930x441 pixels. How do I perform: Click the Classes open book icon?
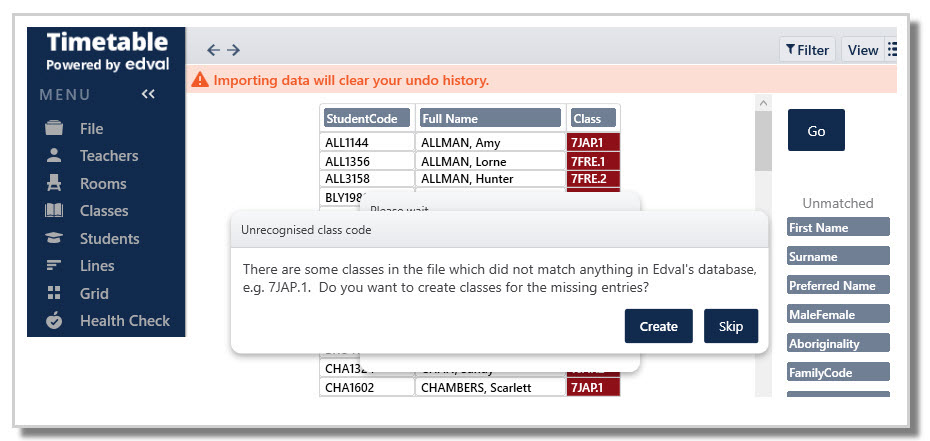54,211
